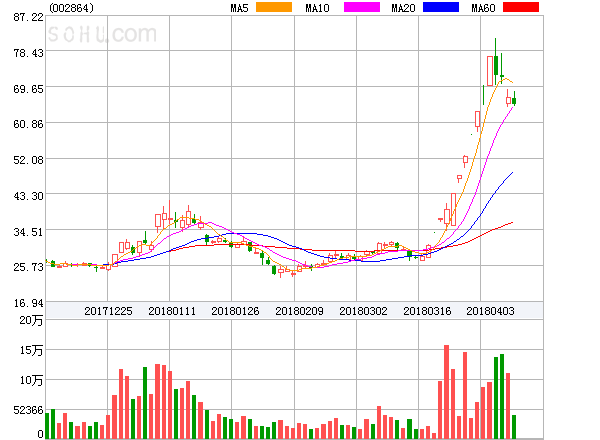Click the stock code (002864)

pos(71,8)
